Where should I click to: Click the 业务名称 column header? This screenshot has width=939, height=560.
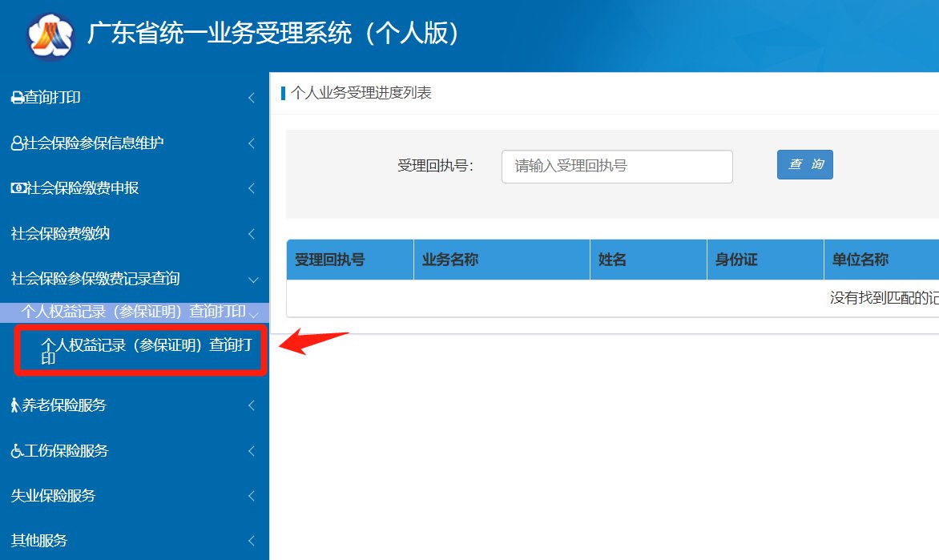[x=450, y=260]
